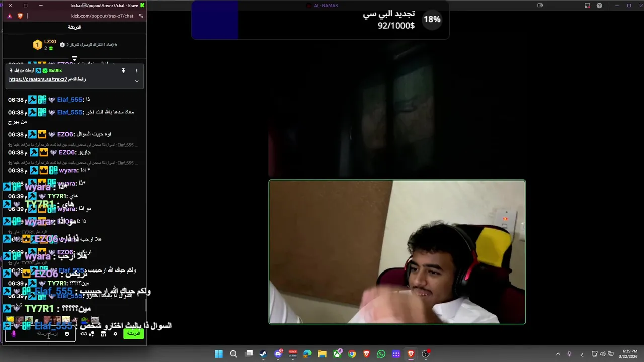644x362 pixels.
Task: Click the TY7R1 username at 06:39 'هاي'
Action: pos(58,196)
